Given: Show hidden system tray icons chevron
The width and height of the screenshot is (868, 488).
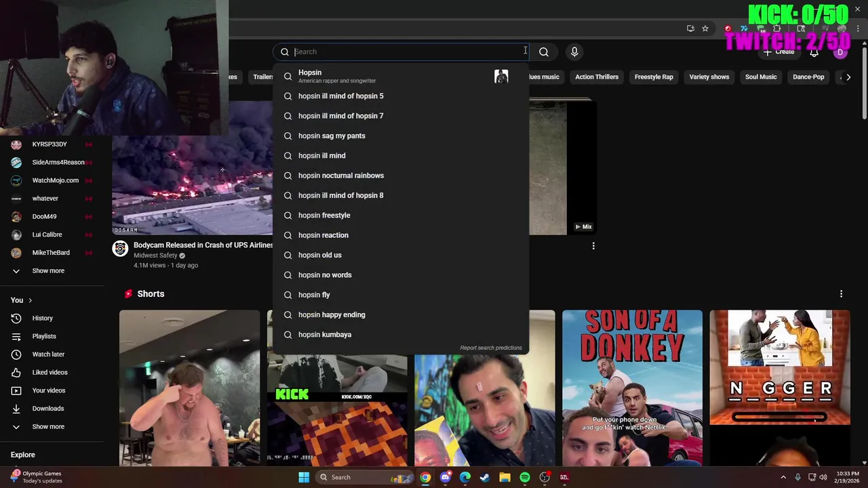Looking at the screenshot, I should tap(783, 477).
